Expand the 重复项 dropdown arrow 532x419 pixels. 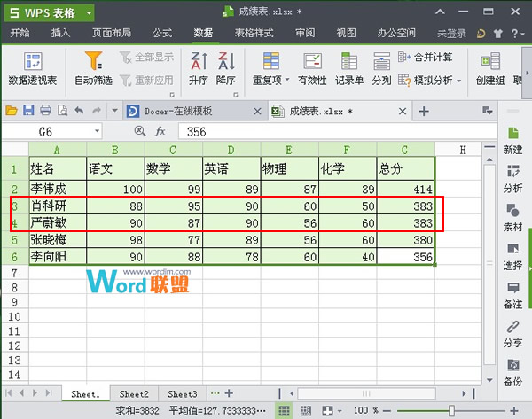[x=287, y=80]
